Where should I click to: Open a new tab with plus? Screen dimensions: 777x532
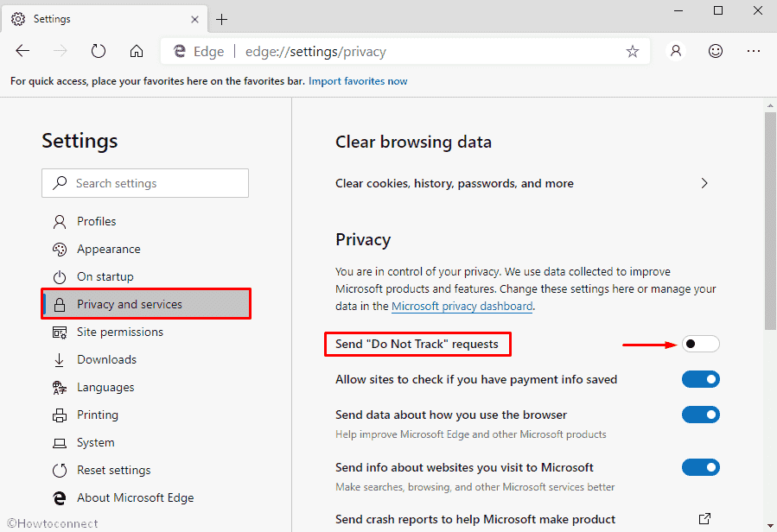pos(221,19)
